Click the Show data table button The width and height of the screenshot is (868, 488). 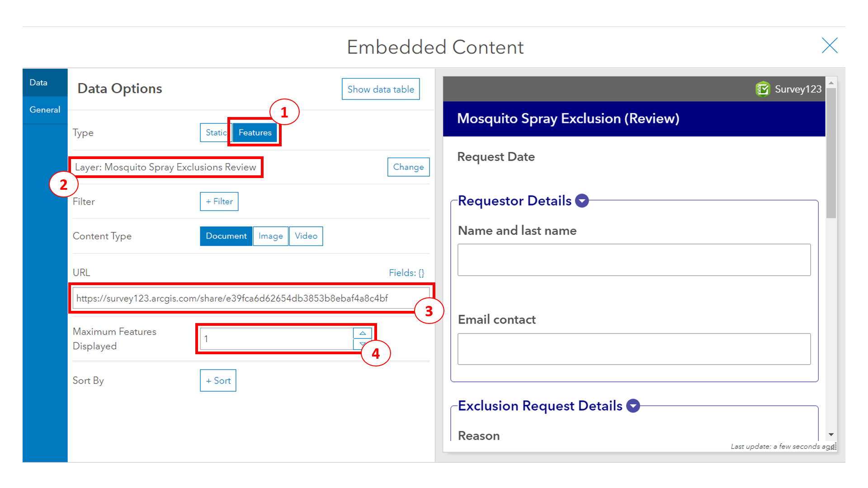point(380,89)
